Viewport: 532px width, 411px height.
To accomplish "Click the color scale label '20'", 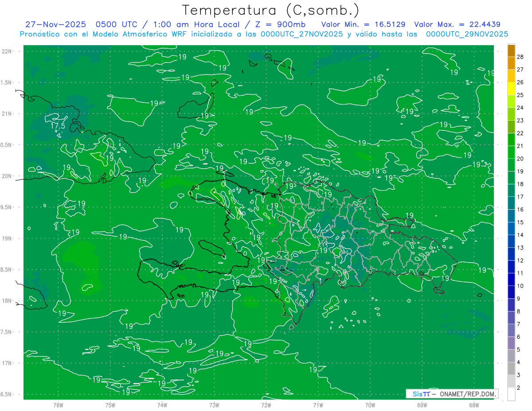I will point(520,159).
